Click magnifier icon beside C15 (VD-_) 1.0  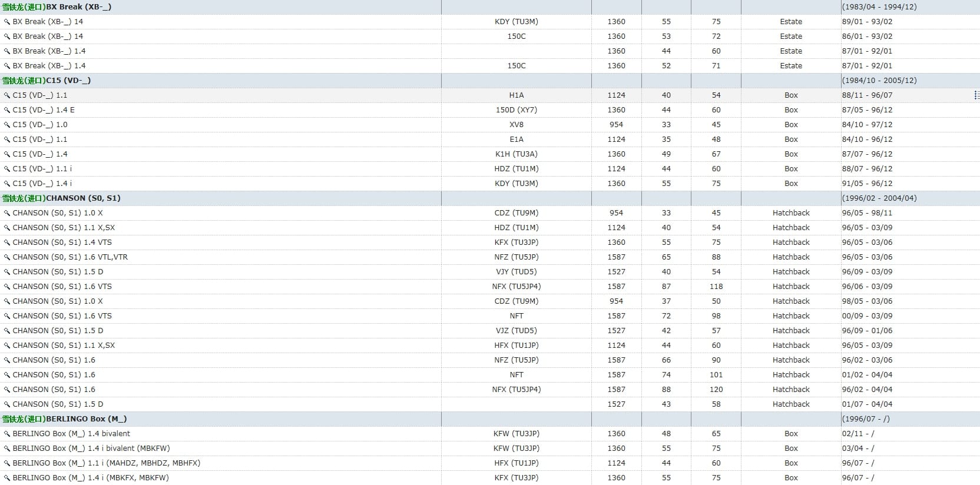7,125
